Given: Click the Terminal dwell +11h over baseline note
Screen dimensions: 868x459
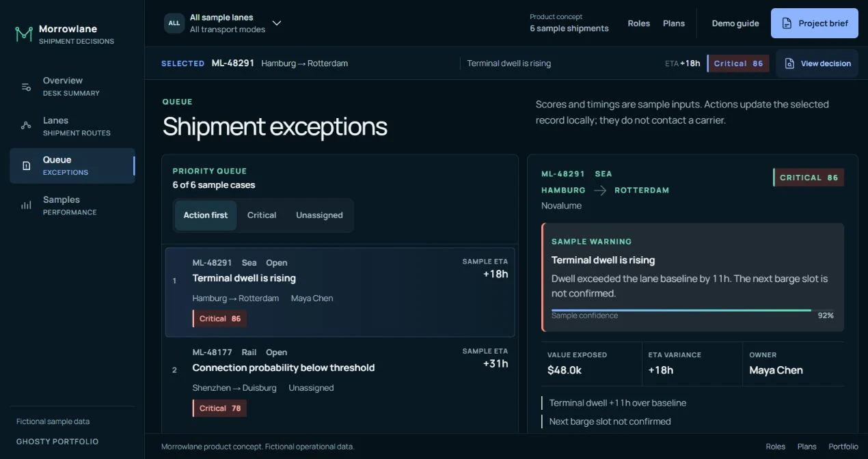Looking at the screenshot, I should (618, 403).
